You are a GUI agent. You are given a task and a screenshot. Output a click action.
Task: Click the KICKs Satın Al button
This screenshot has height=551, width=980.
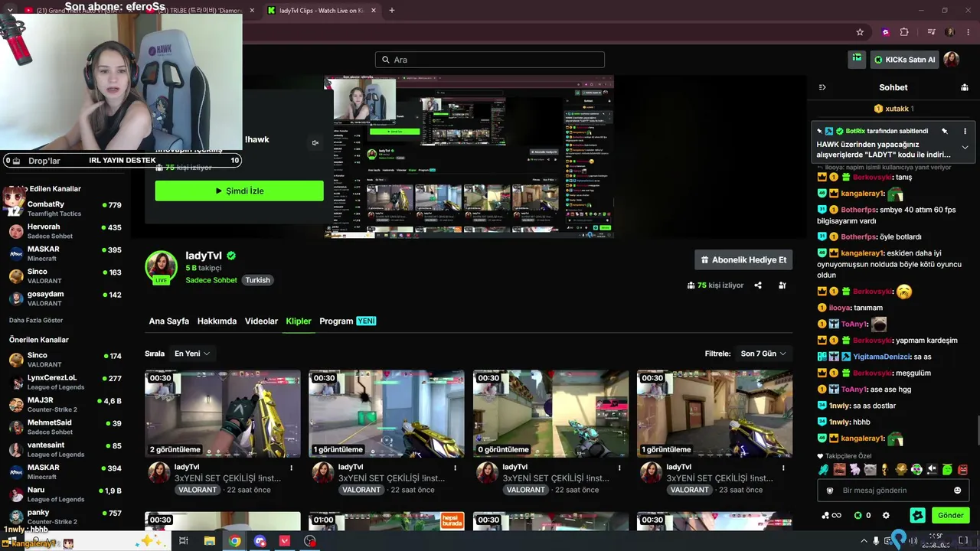(x=904, y=60)
